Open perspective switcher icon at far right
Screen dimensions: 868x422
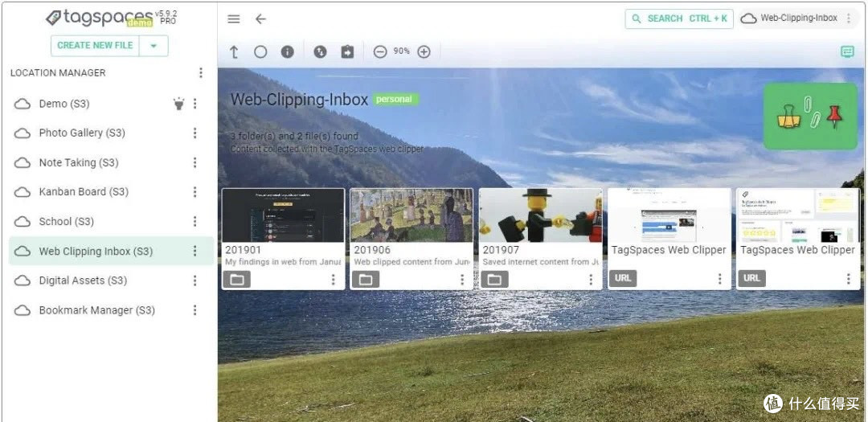(x=847, y=52)
